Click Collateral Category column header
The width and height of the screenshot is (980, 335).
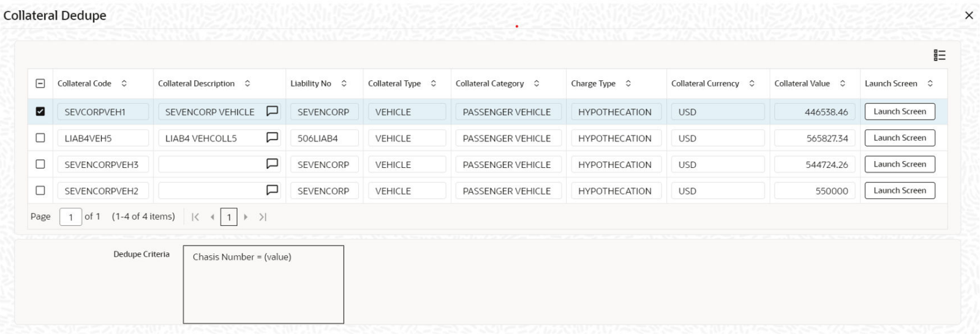tap(489, 83)
